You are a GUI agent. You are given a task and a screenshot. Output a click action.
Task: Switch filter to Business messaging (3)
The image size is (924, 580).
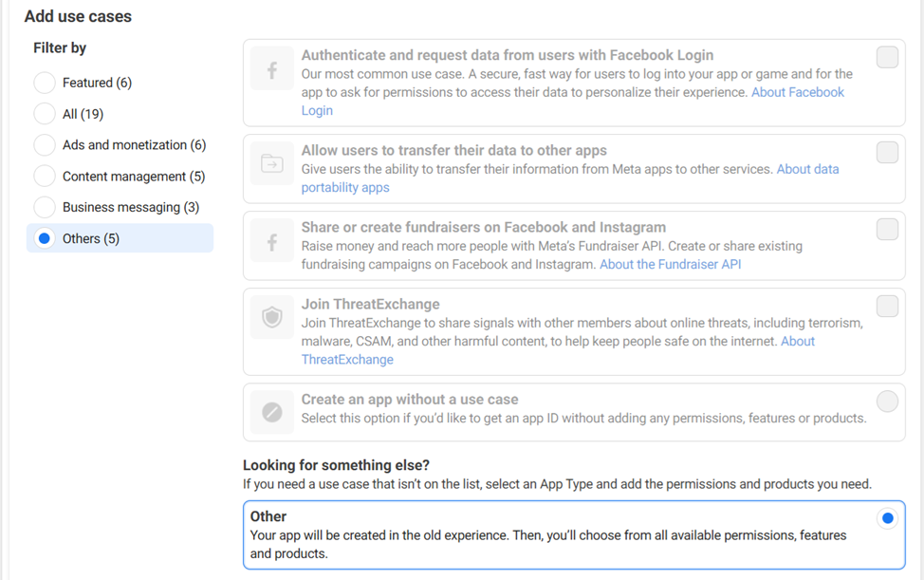click(45, 207)
